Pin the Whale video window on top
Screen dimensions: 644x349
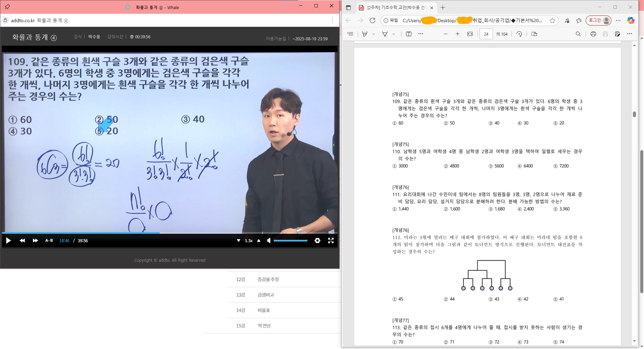tap(7, 7)
